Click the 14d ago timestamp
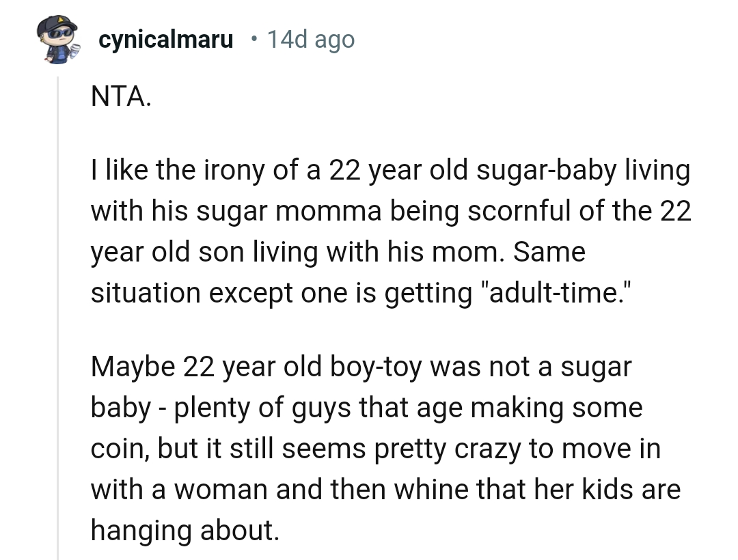Viewport: 738px width, 560px height. click(311, 39)
